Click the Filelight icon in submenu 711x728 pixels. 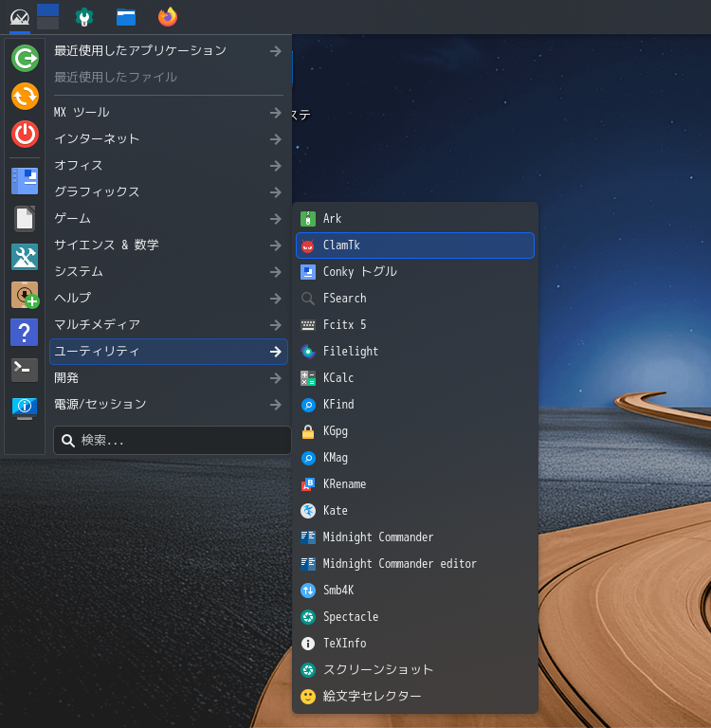pyautogui.click(x=308, y=352)
